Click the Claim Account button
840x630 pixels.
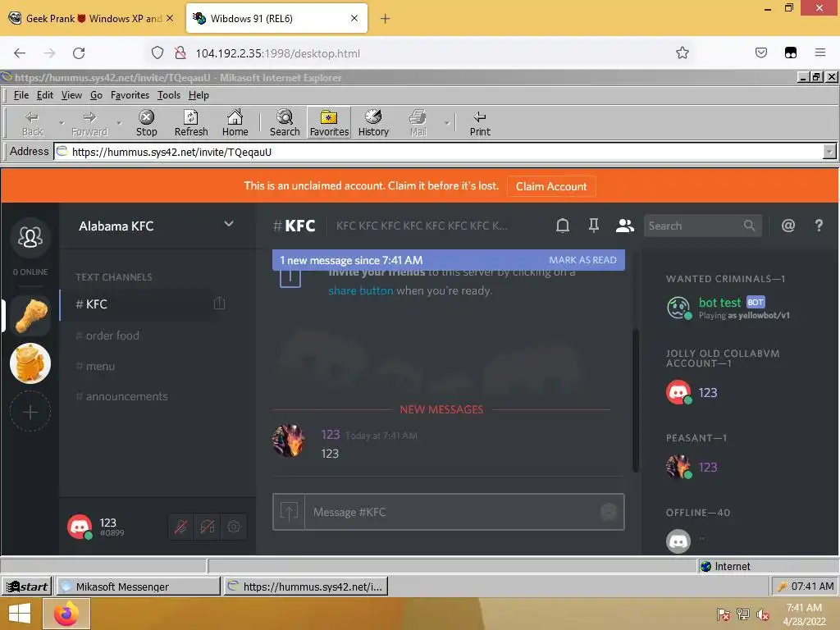pyautogui.click(x=550, y=186)
